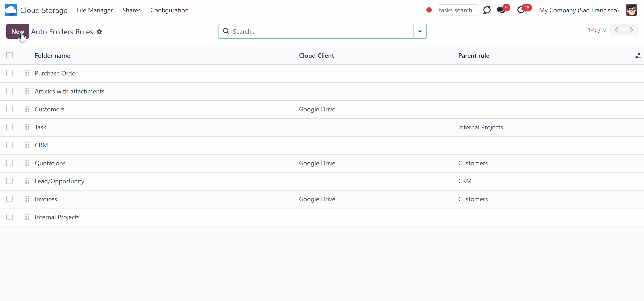
Task: Click into the Search... field
Action: (x=322, y=31)
